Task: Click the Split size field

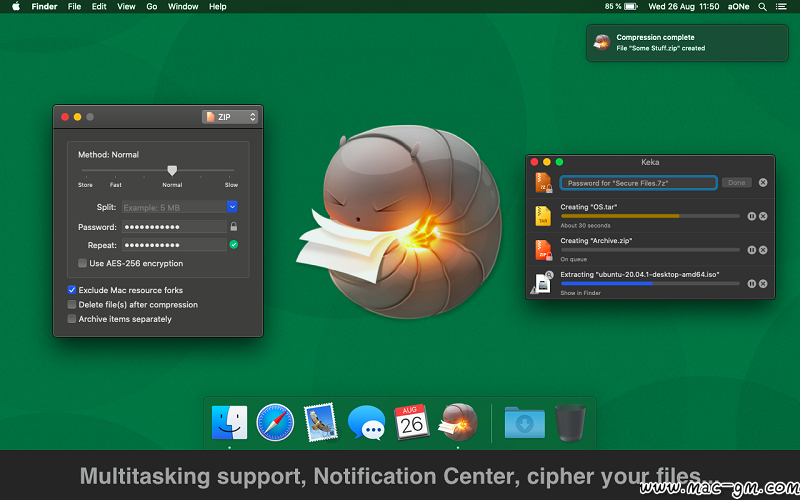Action: tap(174, 207)
